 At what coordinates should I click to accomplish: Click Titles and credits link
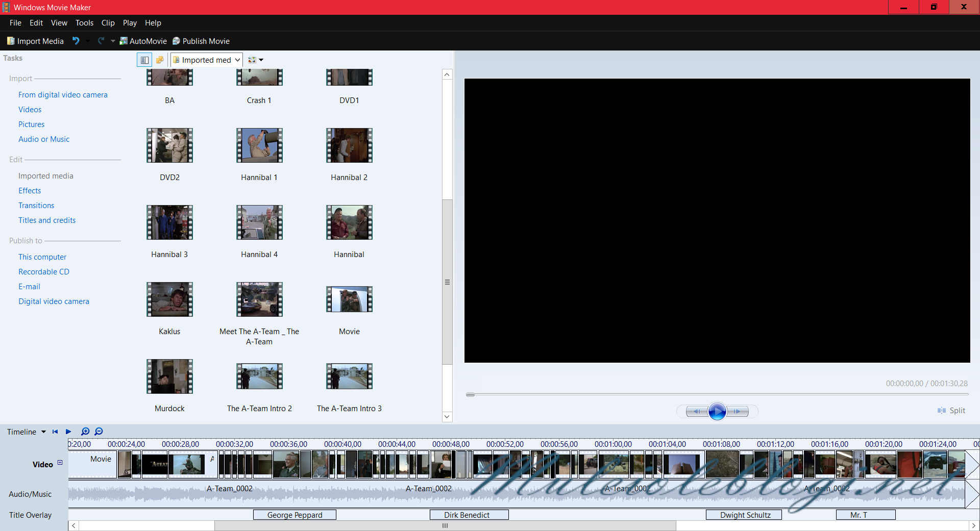click(x=47, y=220)
